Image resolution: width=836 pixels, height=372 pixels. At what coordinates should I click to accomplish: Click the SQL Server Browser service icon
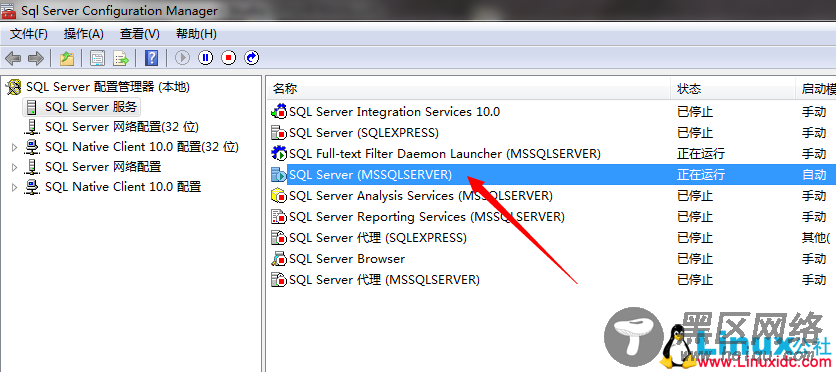pos(279,258)
